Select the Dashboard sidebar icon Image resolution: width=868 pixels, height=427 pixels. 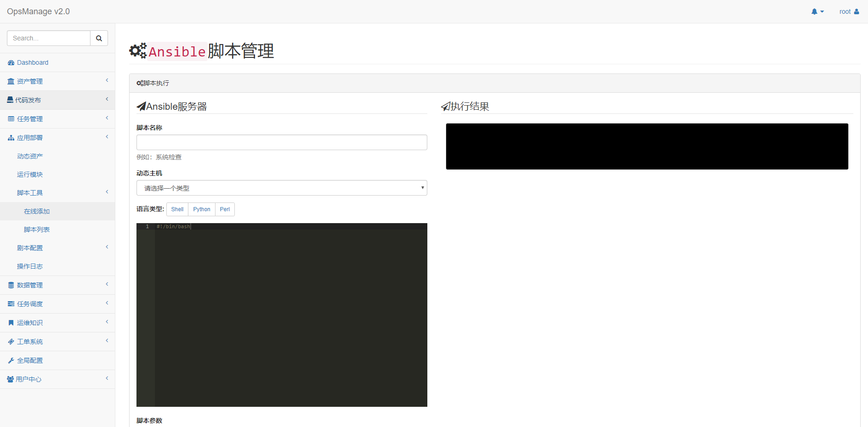click(x=11, y=62)
